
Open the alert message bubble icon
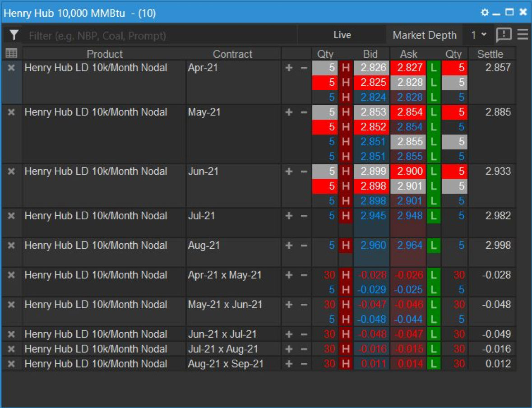coord(504,35)
